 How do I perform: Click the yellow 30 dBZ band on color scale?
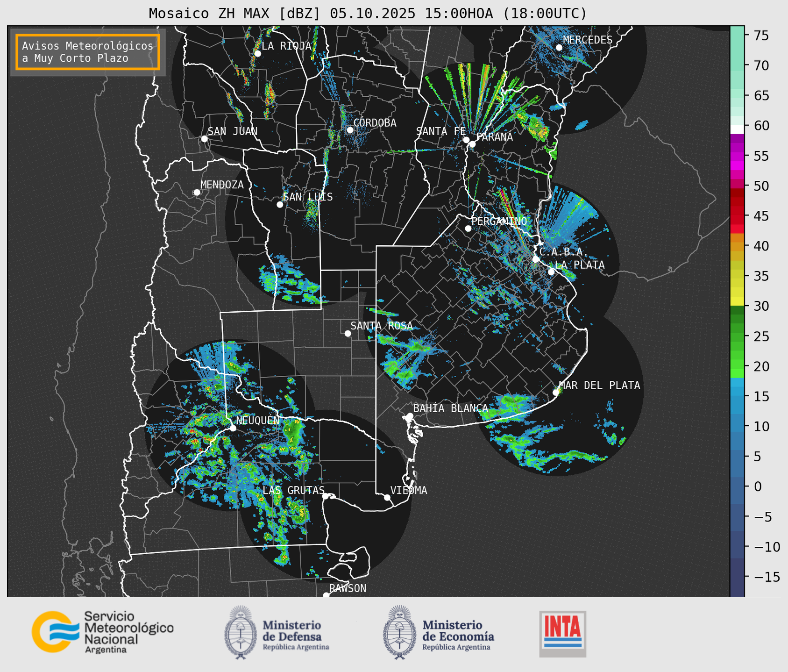[x=738, y=302]
